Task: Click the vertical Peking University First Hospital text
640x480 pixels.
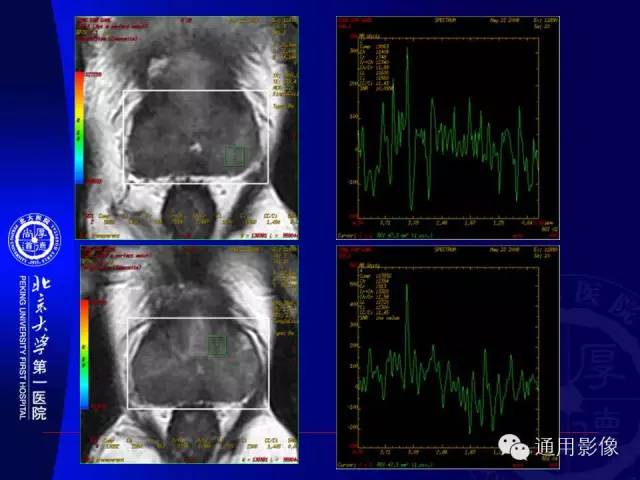Action: (x=23, y=347)
